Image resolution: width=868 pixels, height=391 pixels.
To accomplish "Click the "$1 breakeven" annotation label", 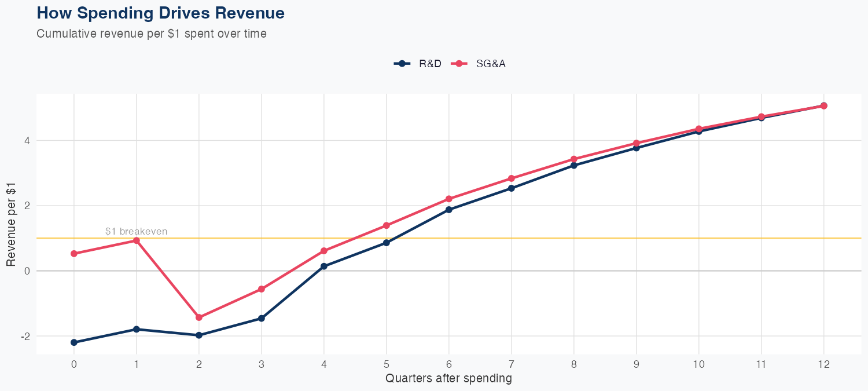I will (x=137, y=232).
